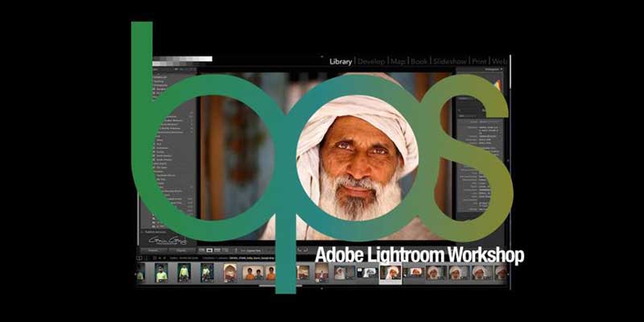This screenshot has width=644, height=322.
Task: Switch to the Library module
Action: click(x=341, y=62)
